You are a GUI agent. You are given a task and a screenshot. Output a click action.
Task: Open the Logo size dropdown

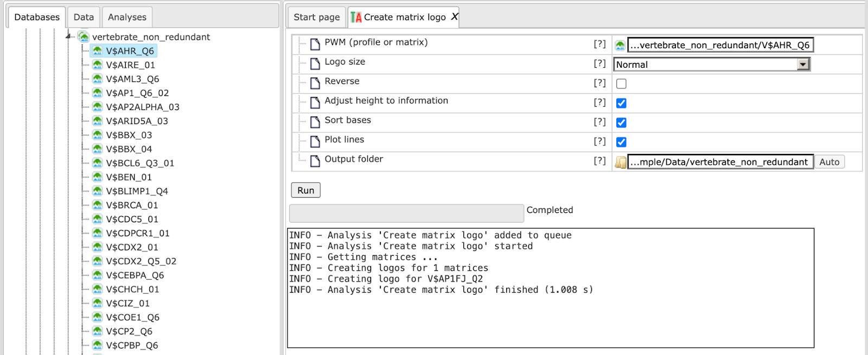(712, 64)
